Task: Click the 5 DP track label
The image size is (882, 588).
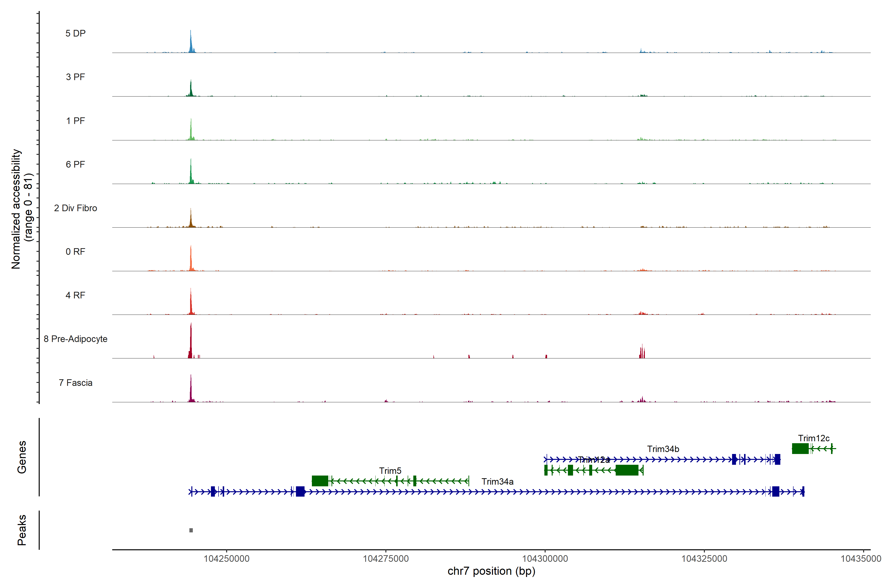Action: coord(75,33)
